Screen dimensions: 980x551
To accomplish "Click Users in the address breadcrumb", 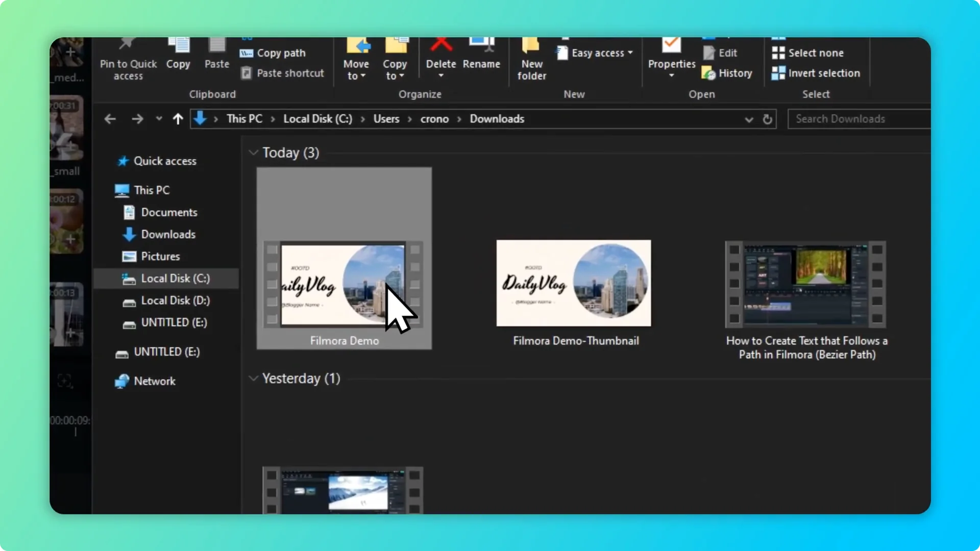I will click(x=386, y=119).
